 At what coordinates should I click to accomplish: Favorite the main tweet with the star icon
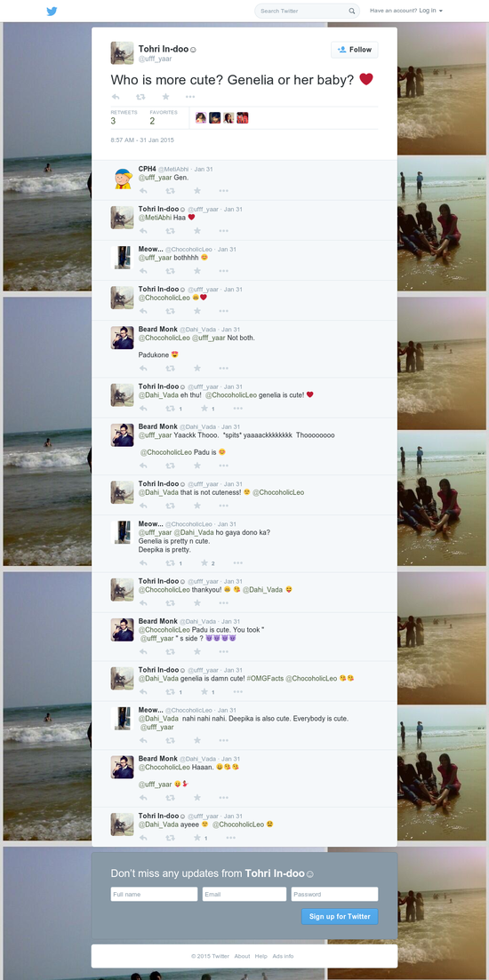pos(165,97)
